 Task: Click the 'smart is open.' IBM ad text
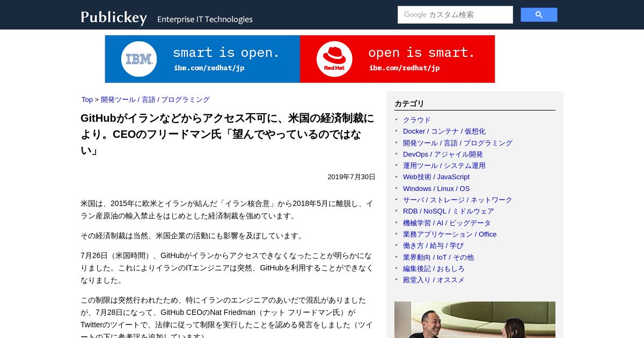[x=226, y=53]
